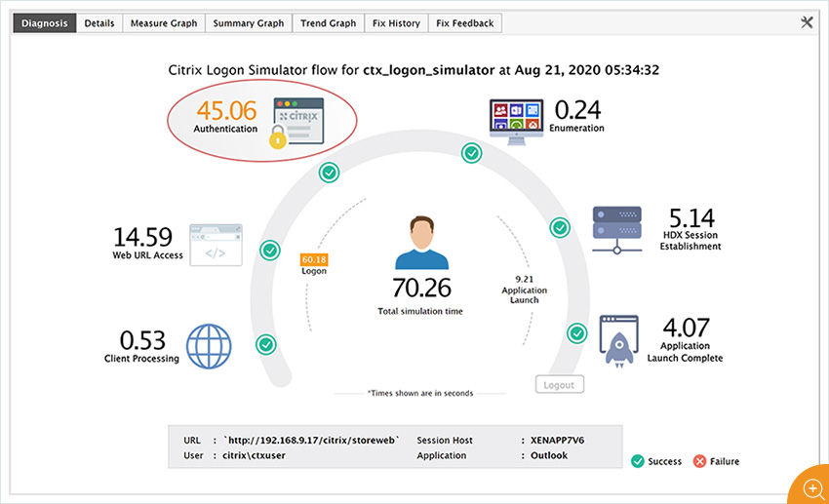Open the Fix Feedback tab
Viewport: 829px width, 504px height.
pos(464,23)
